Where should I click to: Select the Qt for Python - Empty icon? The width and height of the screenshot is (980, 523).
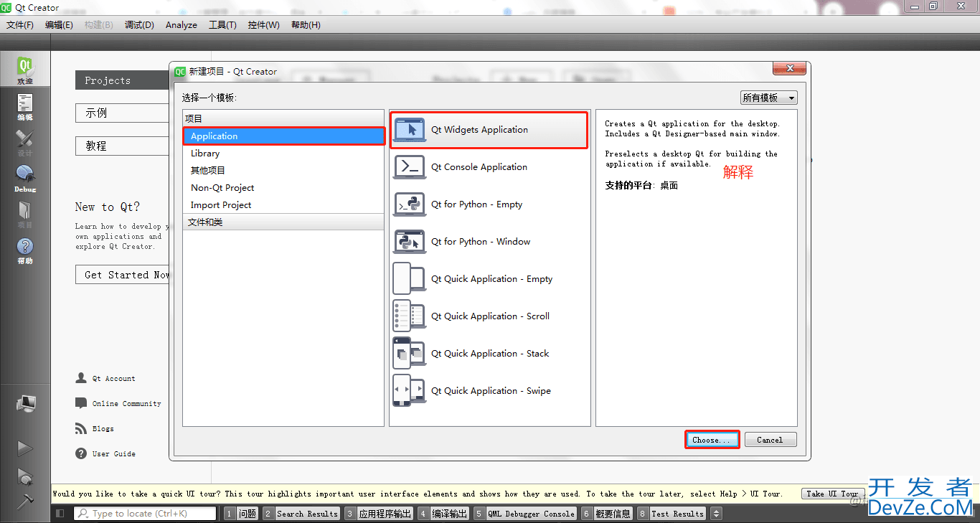pos(410,204)
